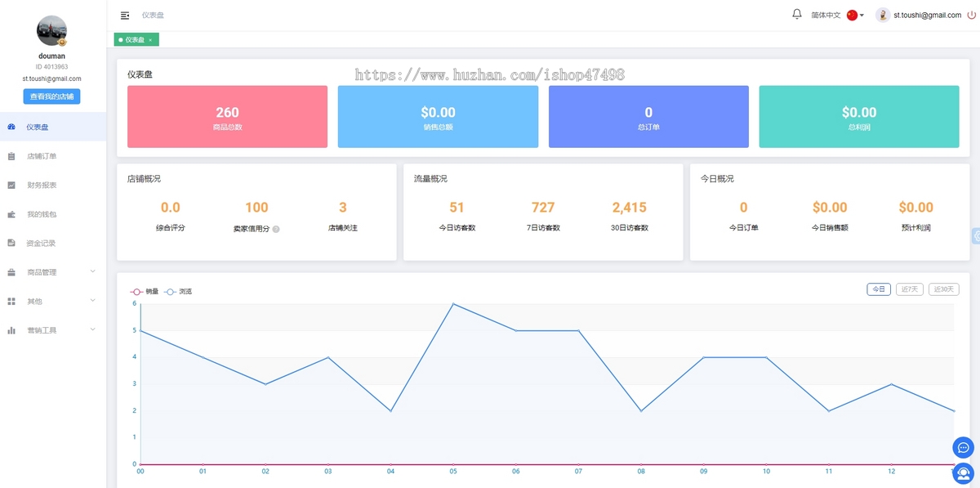Click the 我的钱包 wallet icon
The height and width of the screenshot is (488, 980).
11,214
